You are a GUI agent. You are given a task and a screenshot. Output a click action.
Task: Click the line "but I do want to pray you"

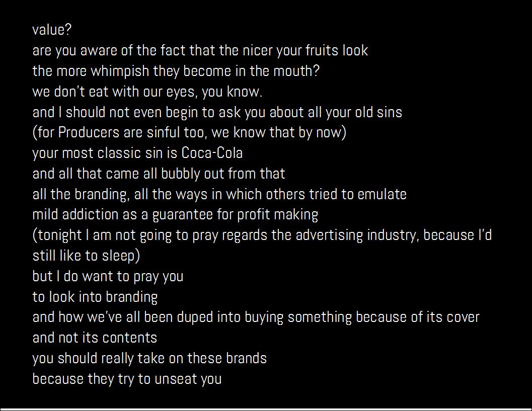(108, 276)
